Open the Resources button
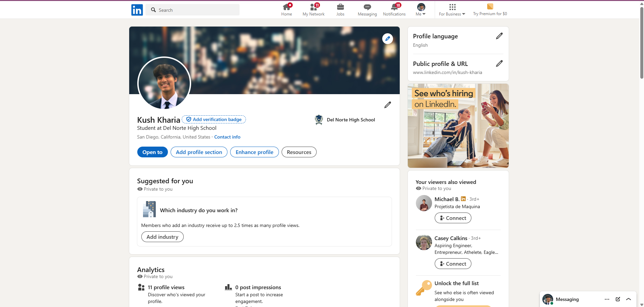Image resolution: width=644 pixels, height=307 pixels. 299,152
